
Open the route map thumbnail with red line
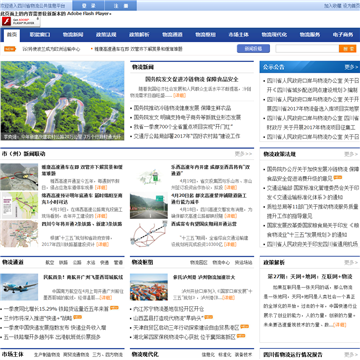pyautogui.click(x=19, y=205)
